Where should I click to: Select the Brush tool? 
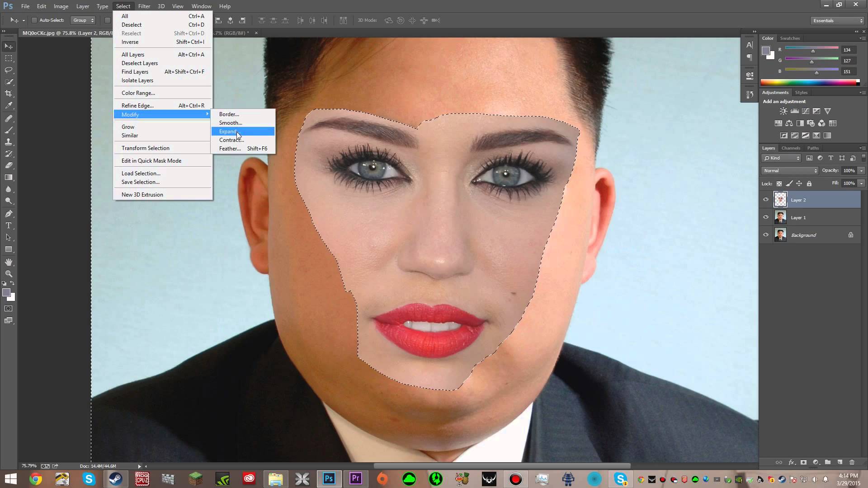point(9,130)
